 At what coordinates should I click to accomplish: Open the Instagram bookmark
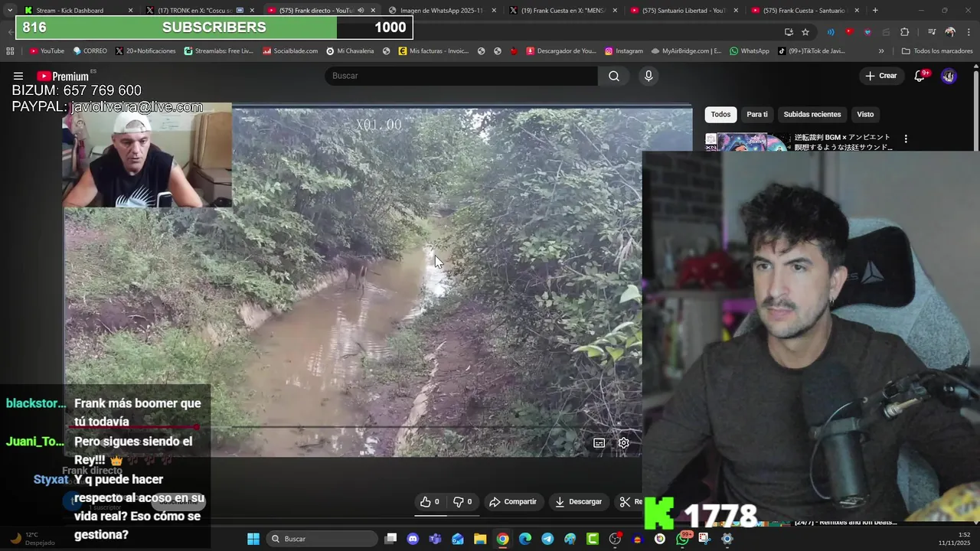[624, 51]
